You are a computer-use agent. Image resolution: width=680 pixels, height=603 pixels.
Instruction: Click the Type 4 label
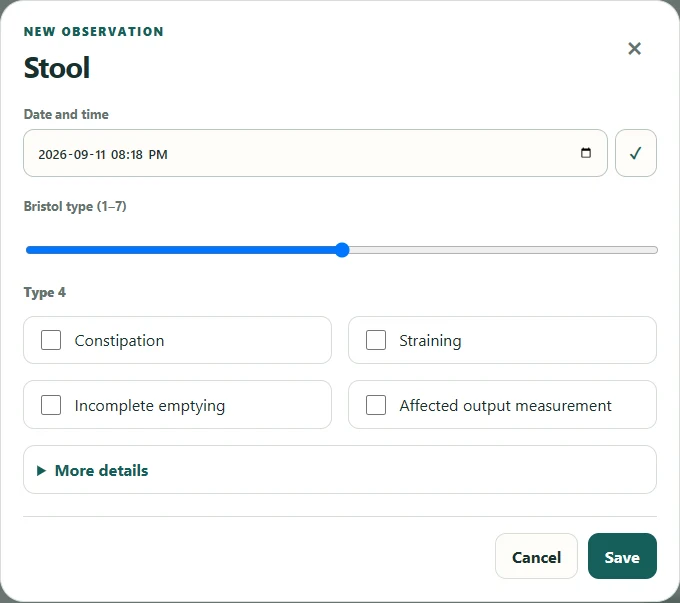click(45, 293)
